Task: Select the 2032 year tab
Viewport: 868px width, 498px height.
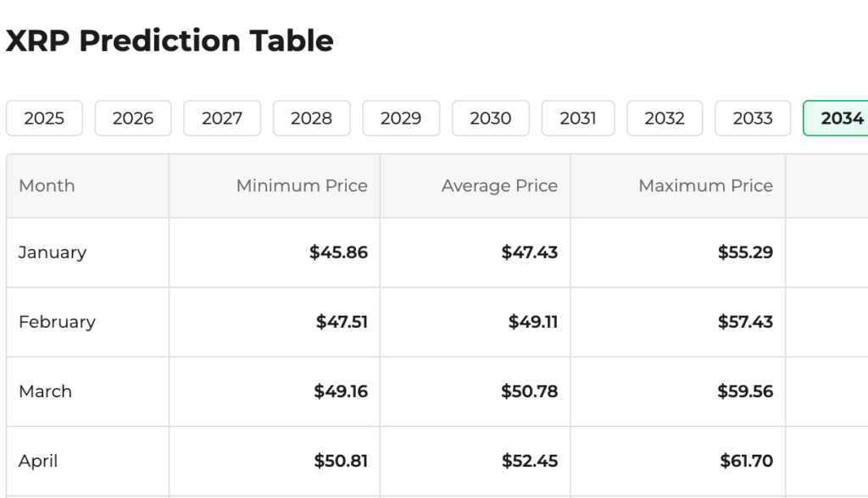Action: 665,119
